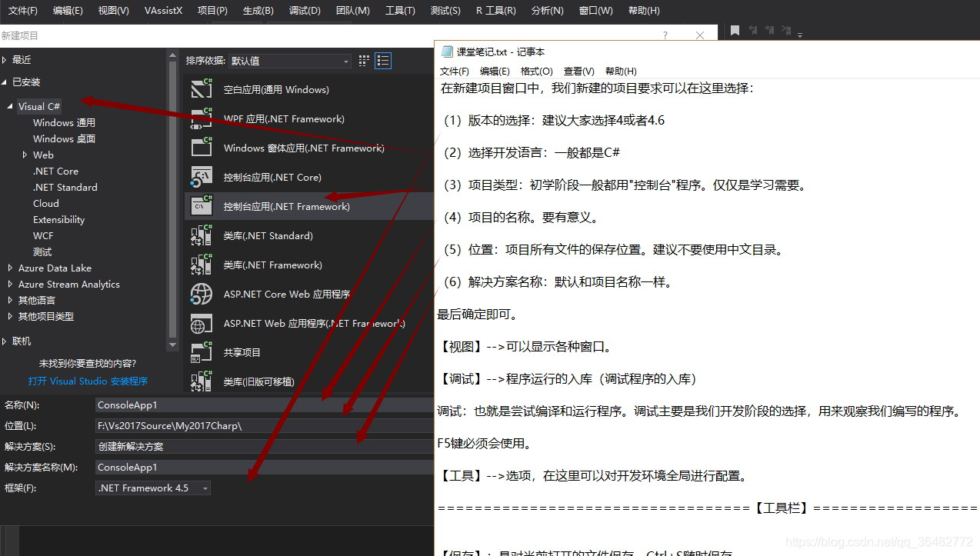Image resolution: width=980 pixels, height=556 pixels.
Task: Click the Console App (.NET Framework) icon
Action: tap(202, 206)
